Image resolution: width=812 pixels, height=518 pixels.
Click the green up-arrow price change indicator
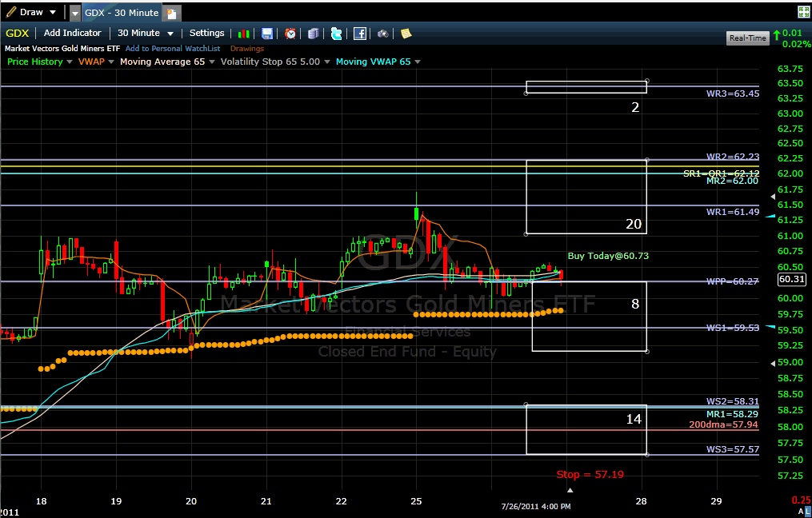coord(776,35)
